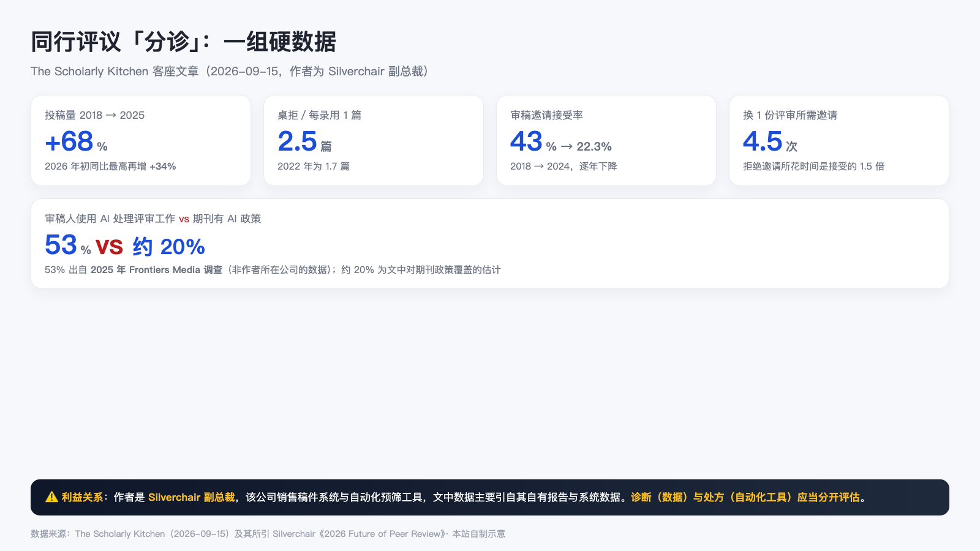This screenshot has width=980, height=551.
Task: Click the yellow 利益关系 label in the banner
Action: (82, 497)
